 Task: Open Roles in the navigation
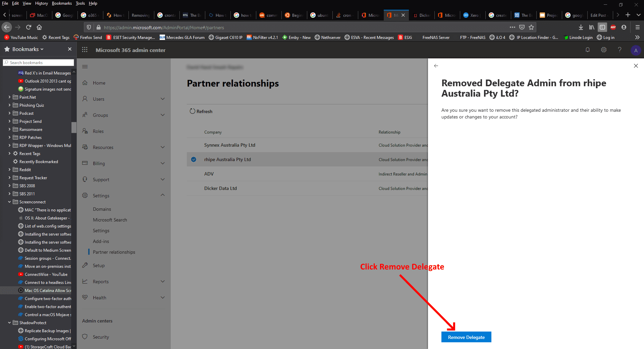coord(98,131)
